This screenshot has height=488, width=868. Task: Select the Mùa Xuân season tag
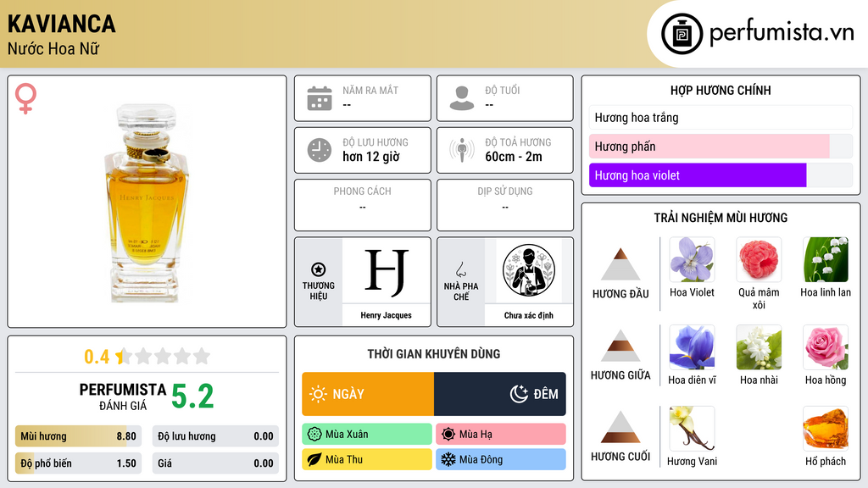coord(367,435)
